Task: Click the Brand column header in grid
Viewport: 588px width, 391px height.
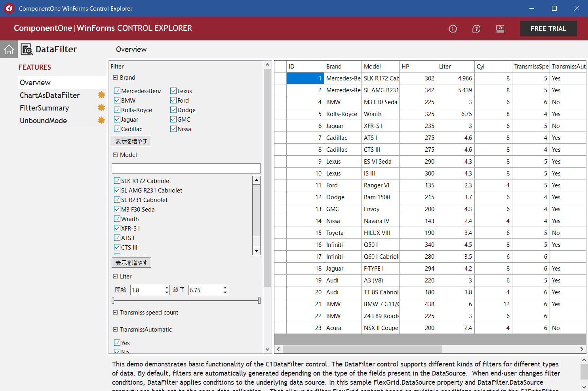Action: 343,67
